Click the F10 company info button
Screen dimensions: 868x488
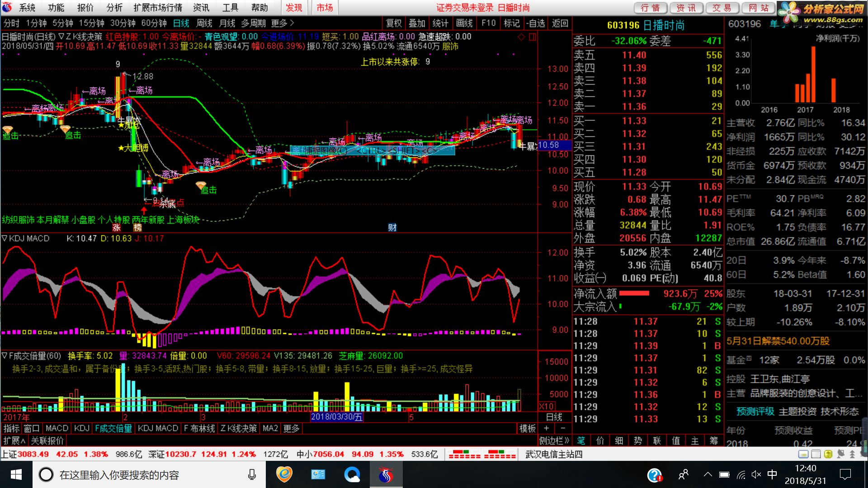488,23
